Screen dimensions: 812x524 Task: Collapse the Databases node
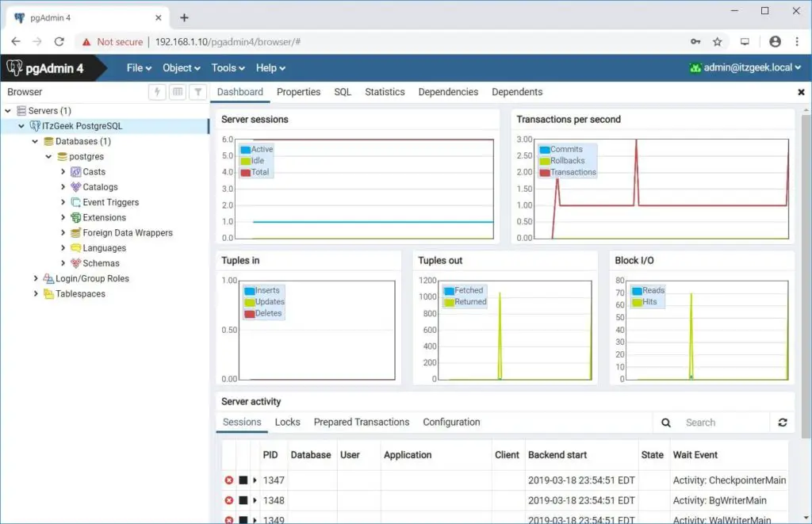35,141
